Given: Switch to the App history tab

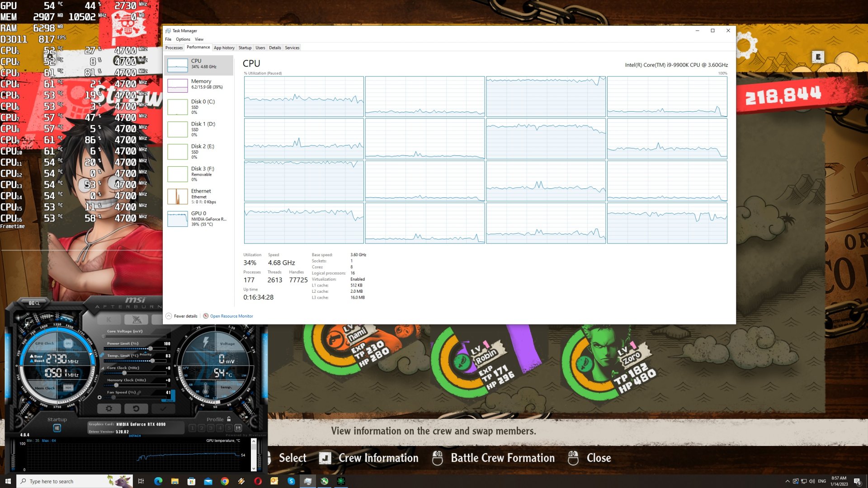Looking at the screenshot, I should click(224, 48).
